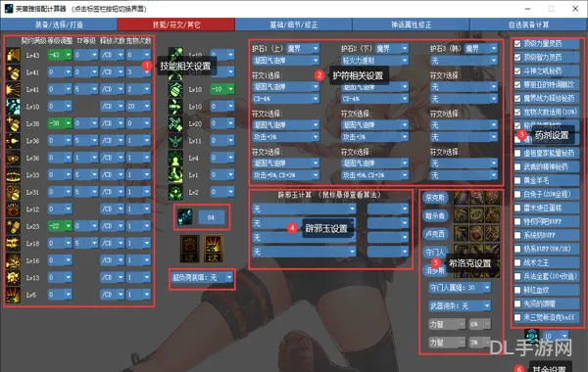This screenshot has width=588, height=372.
Task: Open the 攻击+3% dropdown under 符文2选择
Action: (286, 137)
